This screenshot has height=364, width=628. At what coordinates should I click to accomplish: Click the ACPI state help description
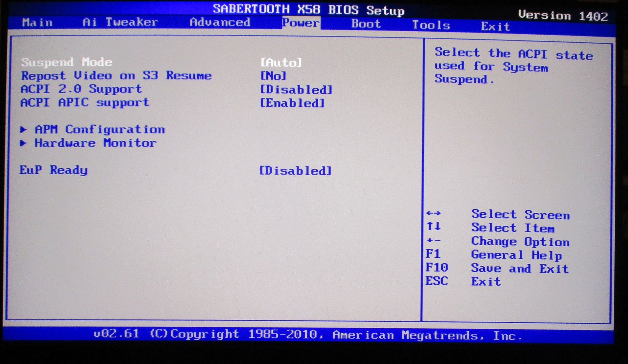click(514, 66)
